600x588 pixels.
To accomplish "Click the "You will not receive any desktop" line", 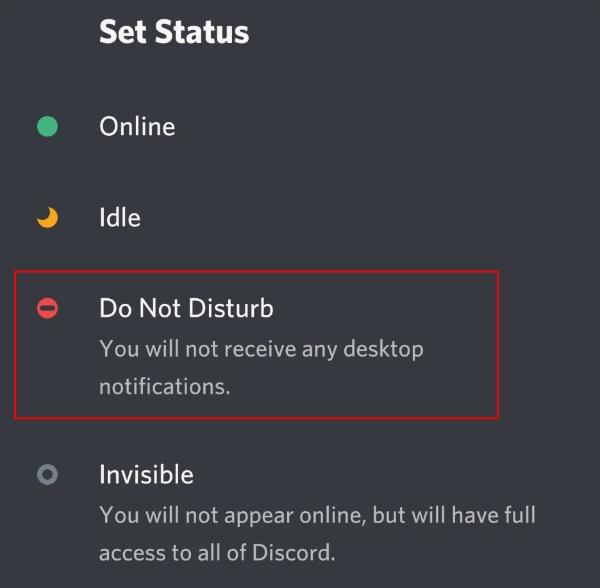I will [261, 350].
